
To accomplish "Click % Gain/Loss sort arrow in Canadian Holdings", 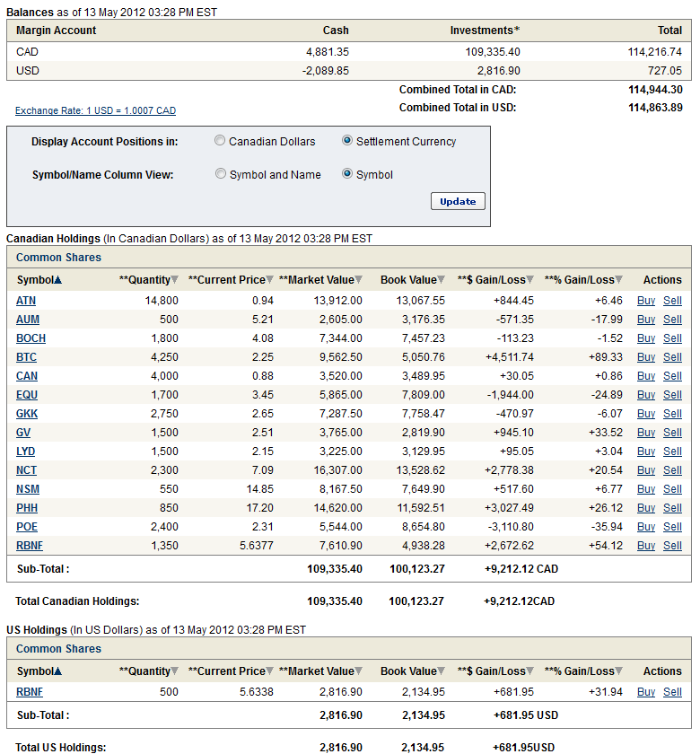I will coord(619,280).
